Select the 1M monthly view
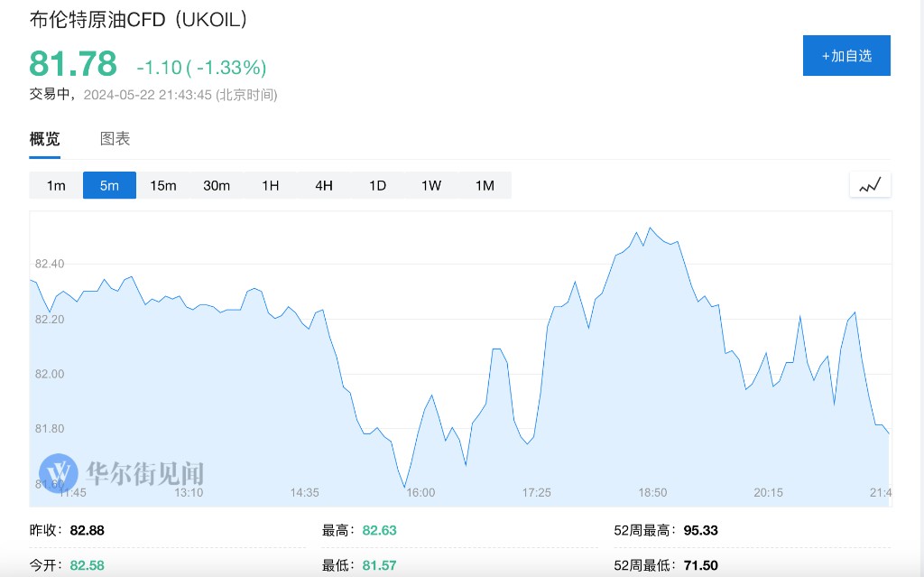This screenshot has width=924, height=577. 485,185
